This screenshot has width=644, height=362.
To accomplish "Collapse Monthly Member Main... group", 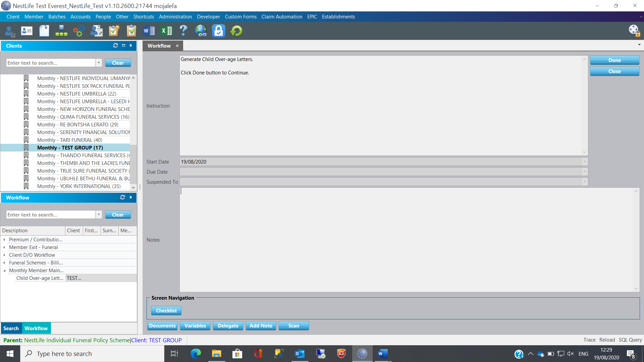I will pyautogui.click(x=4, y=270).
